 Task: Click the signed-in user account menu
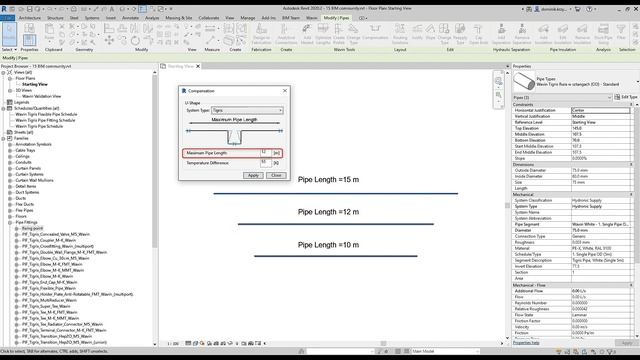552,9
